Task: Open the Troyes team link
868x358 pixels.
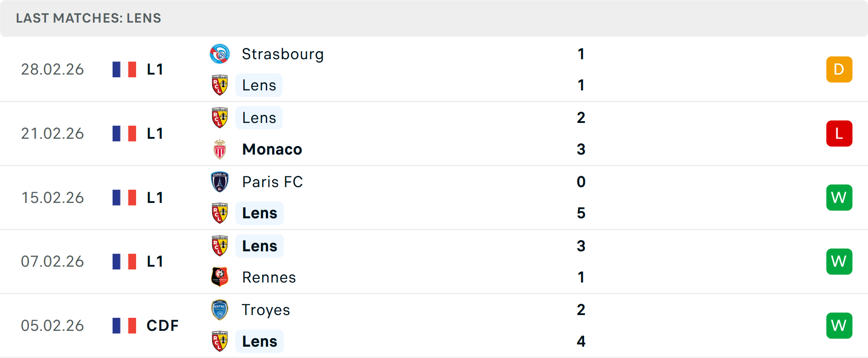Action: [x=266, y=310]
